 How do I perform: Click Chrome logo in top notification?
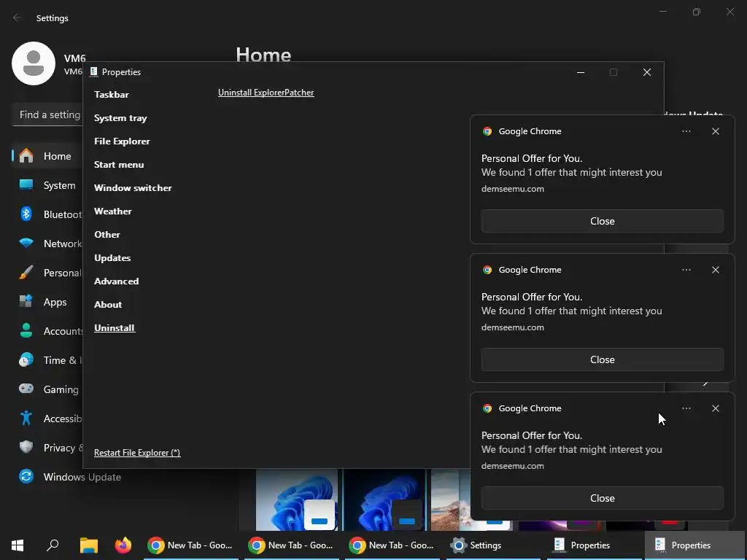pyautogui.click(x=487, y=131)
